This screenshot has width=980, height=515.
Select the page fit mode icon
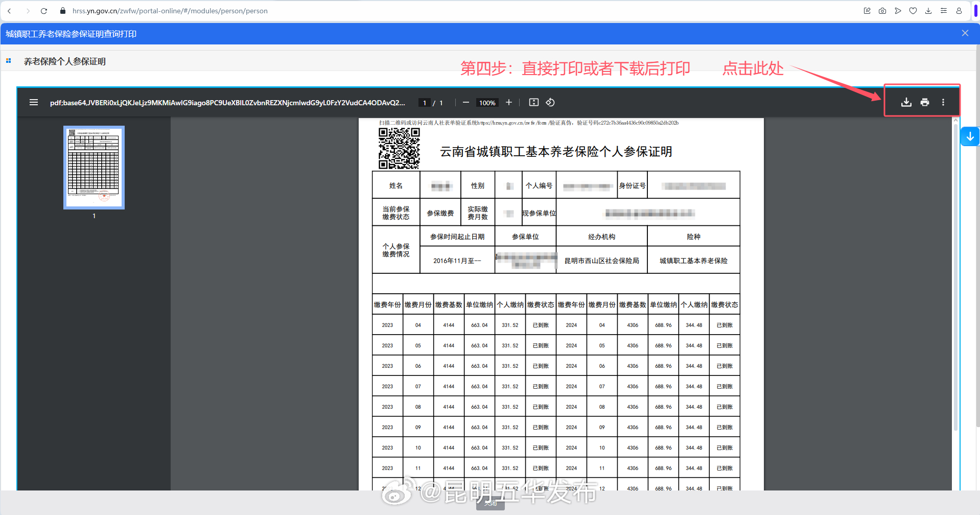coord(533,102)
